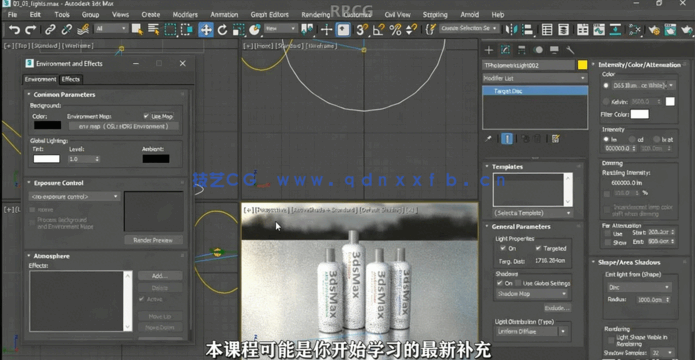The image size is (695, 360).
Task: Open the Rendering menu
Action: (x=316, y=15)
